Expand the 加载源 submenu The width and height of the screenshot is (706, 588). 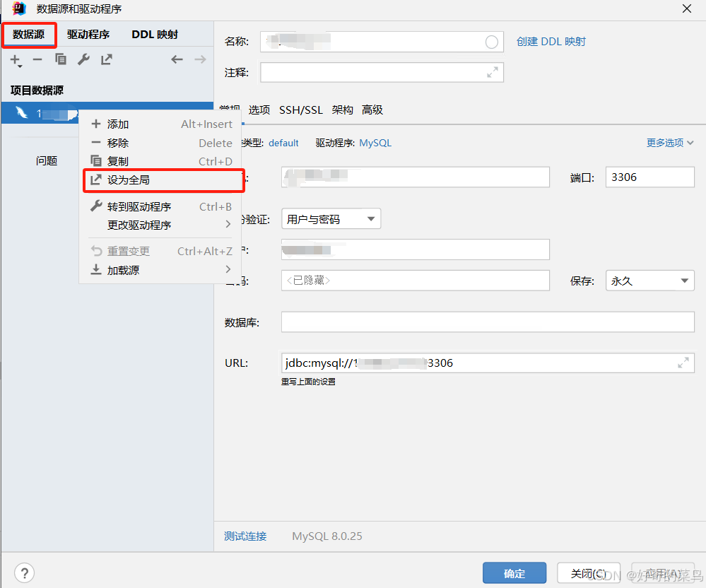pyautogui.click(x=160, y=270)
